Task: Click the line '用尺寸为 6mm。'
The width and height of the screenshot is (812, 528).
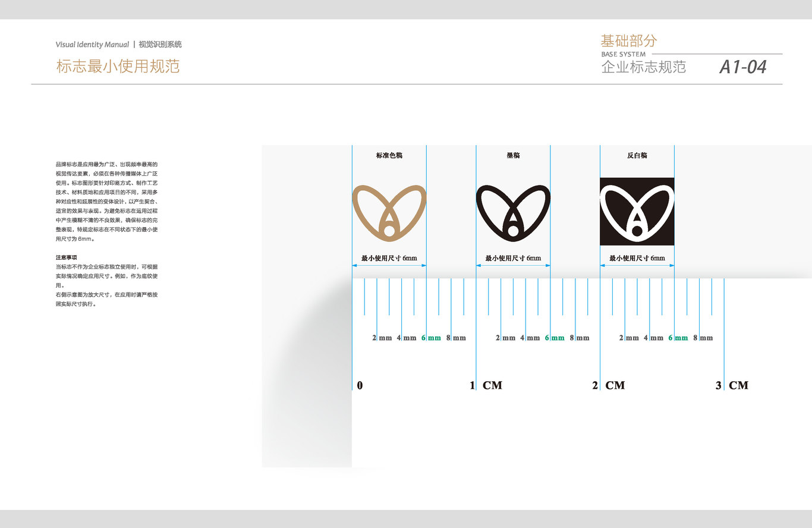Action: [75, 238]
